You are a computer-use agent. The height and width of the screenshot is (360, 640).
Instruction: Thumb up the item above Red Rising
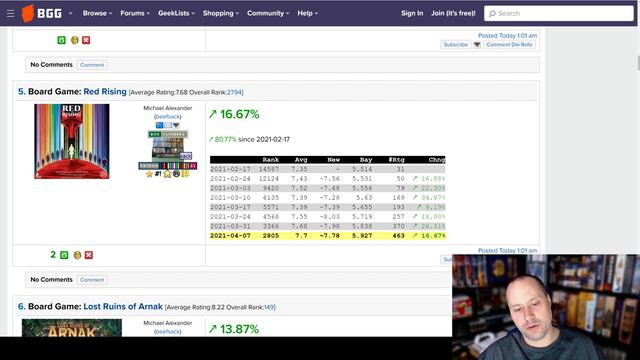click(x=61, y=40)
